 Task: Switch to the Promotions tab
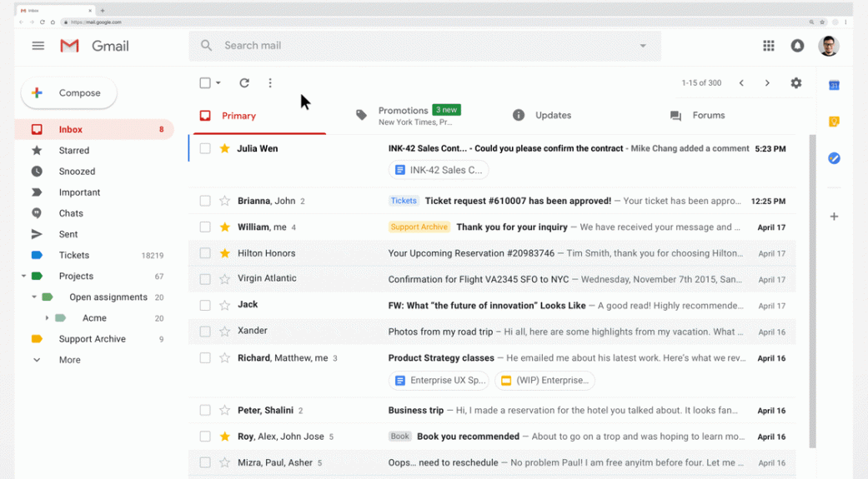click(416, 116)
